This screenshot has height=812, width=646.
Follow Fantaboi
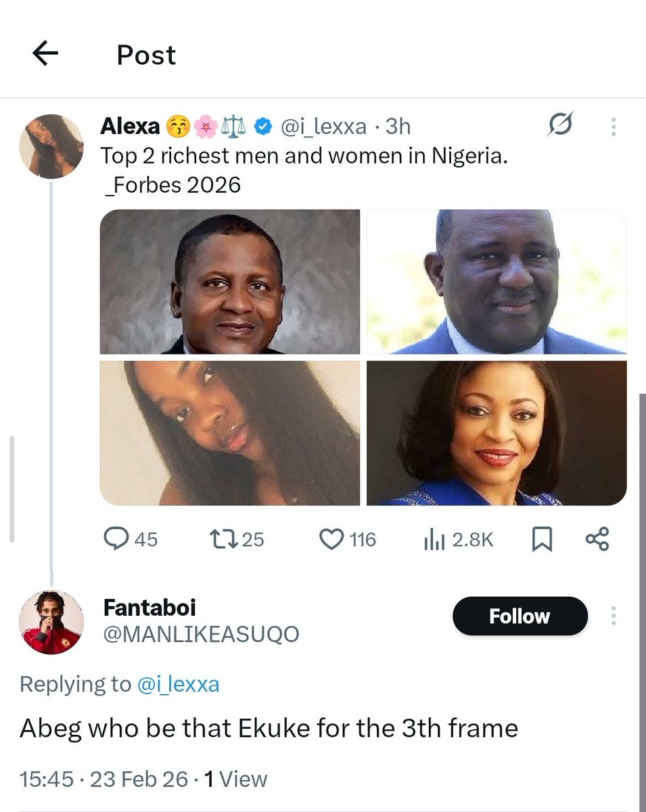coord(520,616)
